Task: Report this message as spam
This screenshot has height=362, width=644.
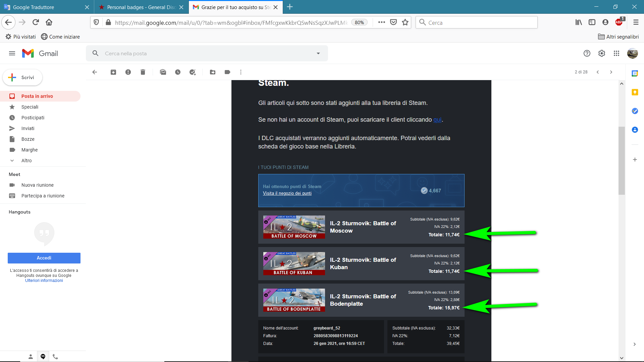Action: 128,72
